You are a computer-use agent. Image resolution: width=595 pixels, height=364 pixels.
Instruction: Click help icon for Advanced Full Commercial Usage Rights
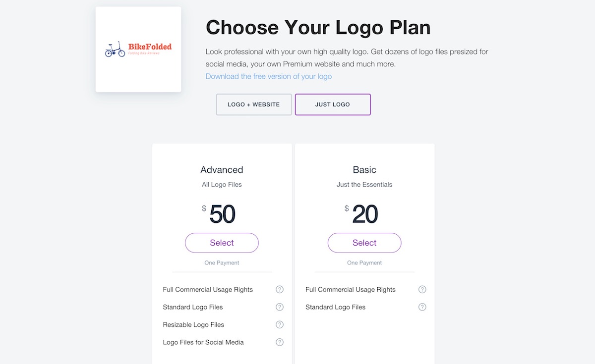pos(280,289)
